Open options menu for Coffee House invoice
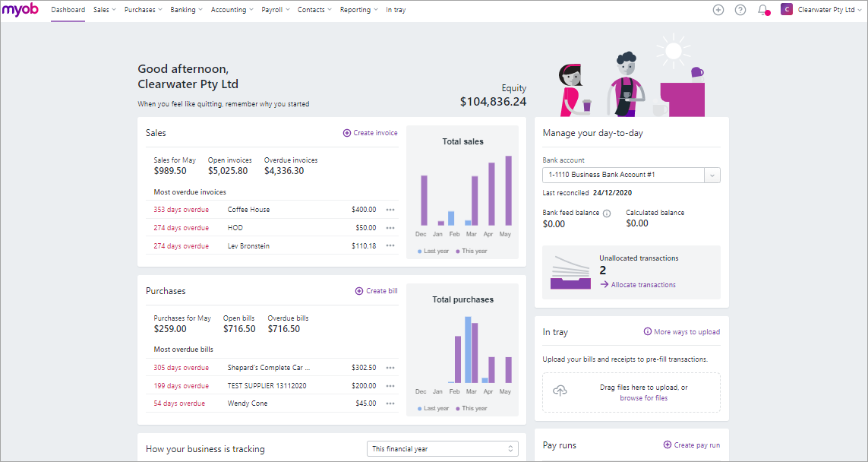868x462 pixels. pyautogui.click(x=390, y=210)
